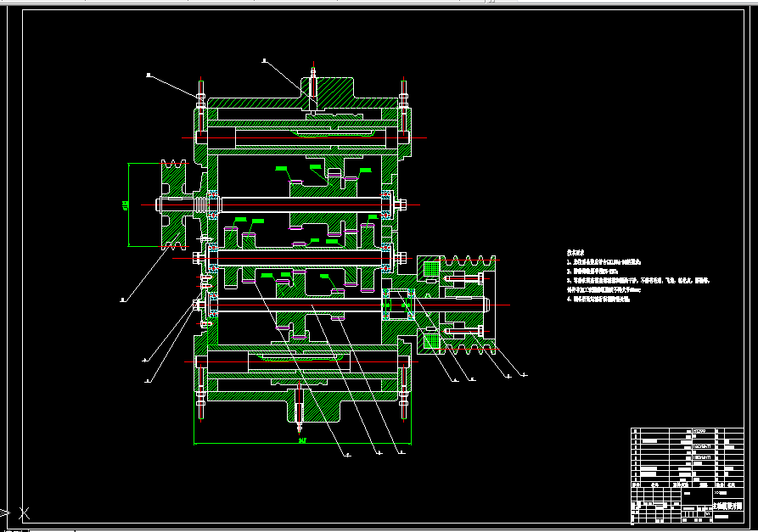Select the green horizontal overall width dimension
This screenshot has height=532, width=758.
(302, 440)
